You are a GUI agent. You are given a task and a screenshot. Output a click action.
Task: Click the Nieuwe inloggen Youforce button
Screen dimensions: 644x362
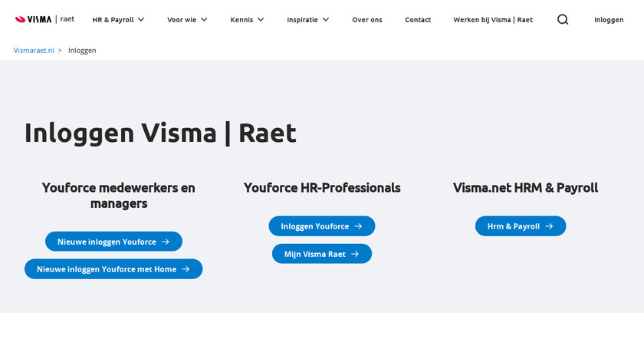click(x=113, y=242)
